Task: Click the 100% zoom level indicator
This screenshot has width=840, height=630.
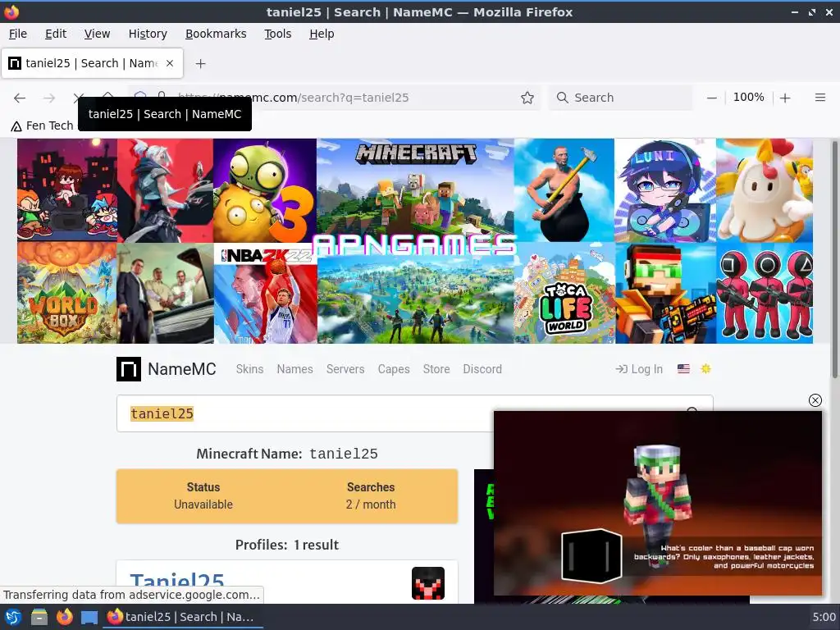Action: pyautogui.click(x=748, y=98)
